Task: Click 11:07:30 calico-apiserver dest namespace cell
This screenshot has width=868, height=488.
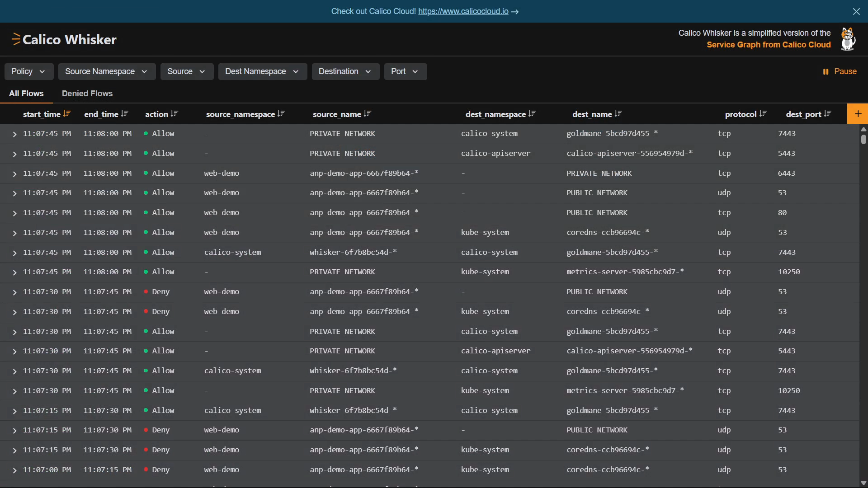Action: click(495, 351)
